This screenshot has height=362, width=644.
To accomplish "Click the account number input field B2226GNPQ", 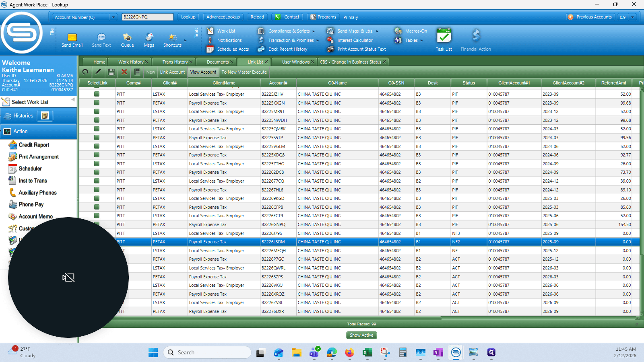I will 147,17.
